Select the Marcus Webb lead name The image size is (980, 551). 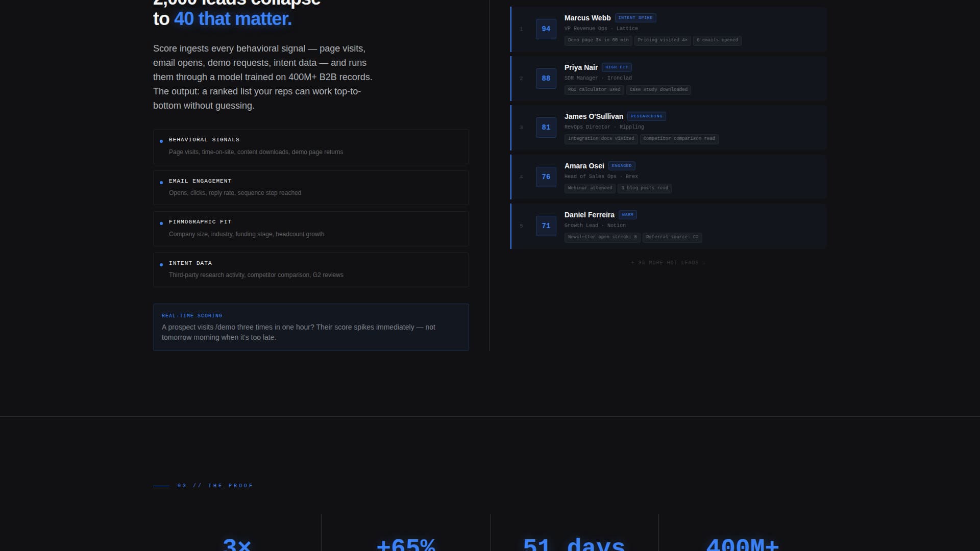coord(587,18)
